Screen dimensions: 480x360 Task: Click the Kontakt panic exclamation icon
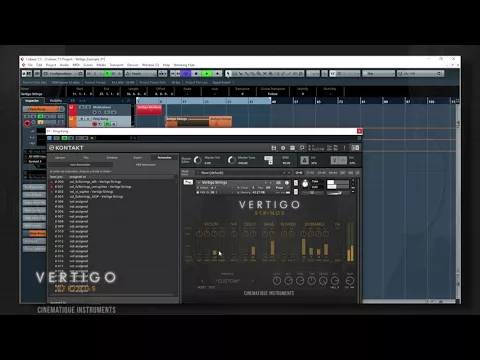[x=345, y=148]
